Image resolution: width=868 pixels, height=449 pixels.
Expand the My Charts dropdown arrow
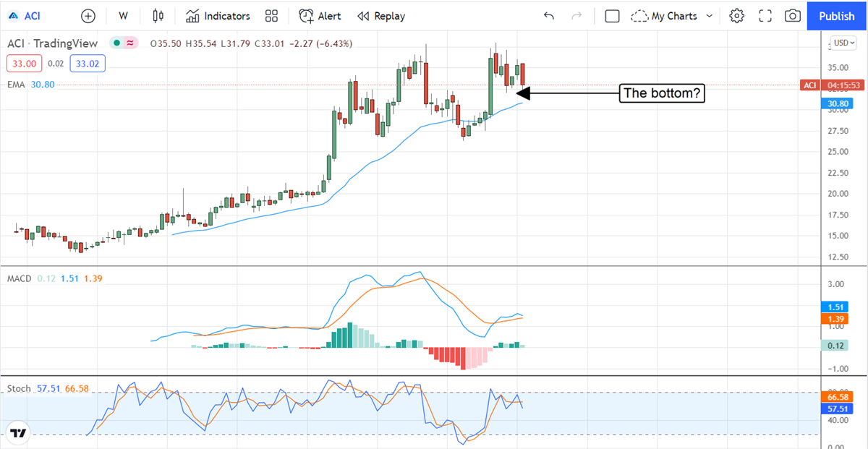[x=709, y=16]
